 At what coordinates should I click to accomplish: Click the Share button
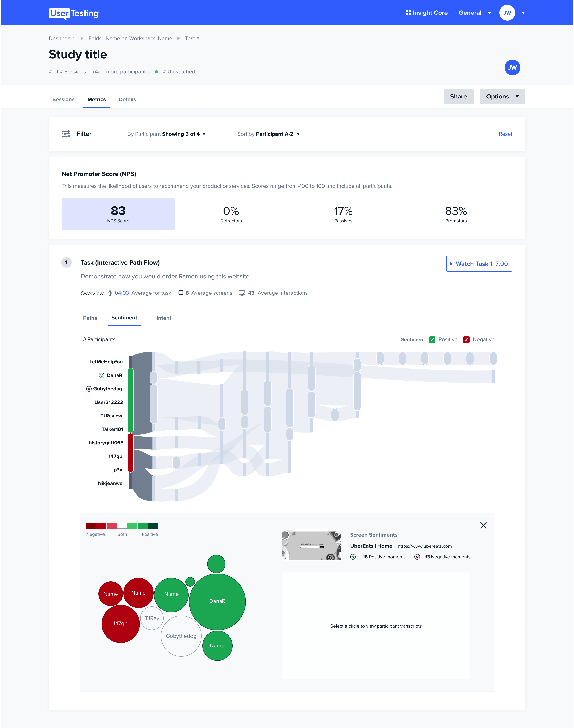458,97
